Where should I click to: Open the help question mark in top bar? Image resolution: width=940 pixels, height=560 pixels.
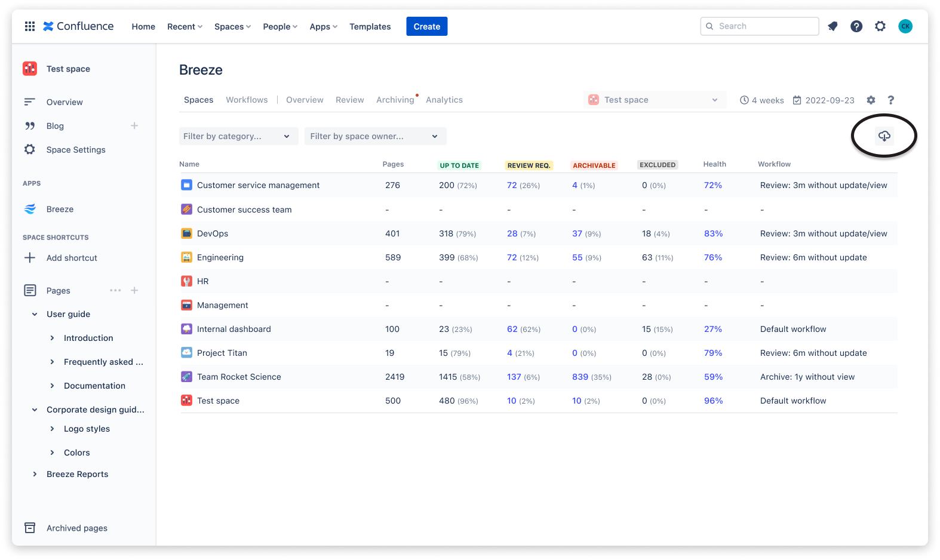click(856, 26)
